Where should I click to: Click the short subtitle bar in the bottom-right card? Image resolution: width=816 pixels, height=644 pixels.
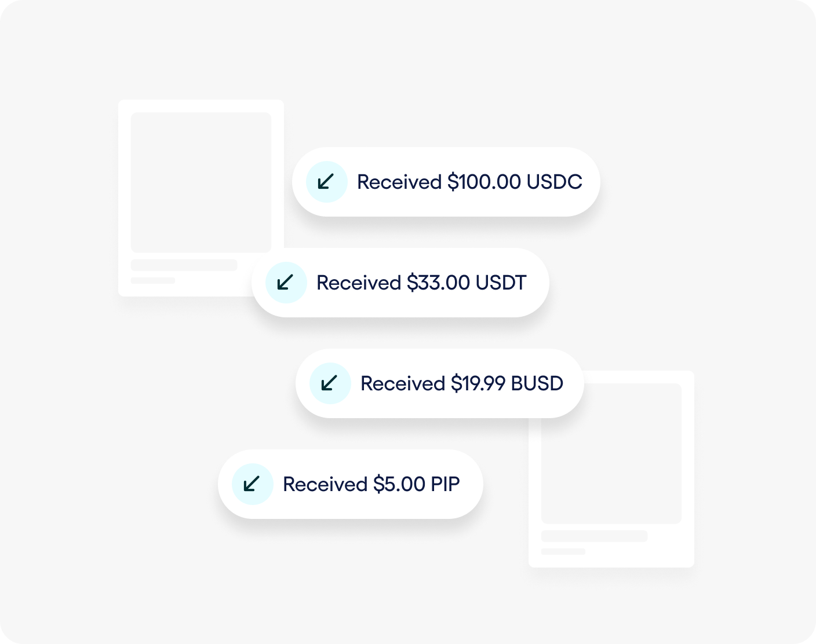(x=563, y=551)
